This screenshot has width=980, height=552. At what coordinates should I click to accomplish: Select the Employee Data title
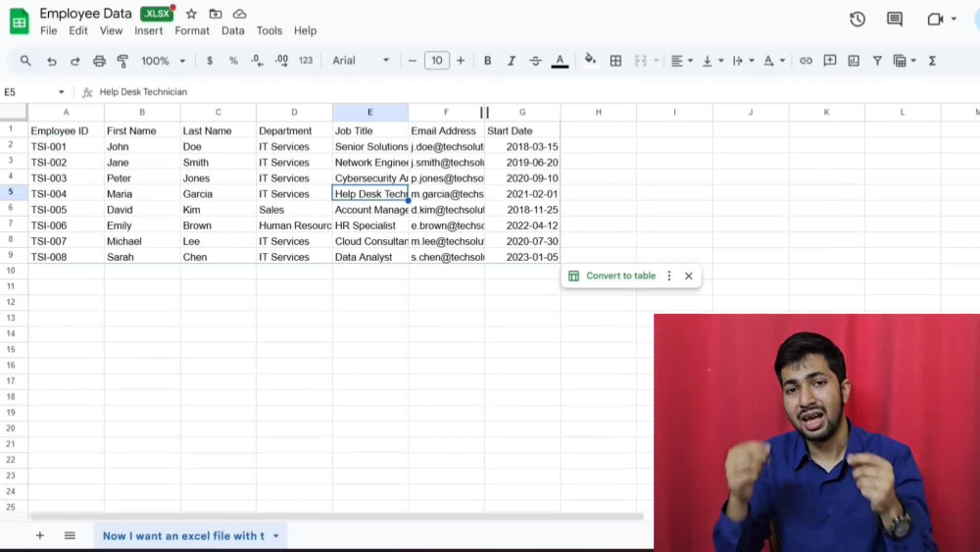tap(85, 13)
